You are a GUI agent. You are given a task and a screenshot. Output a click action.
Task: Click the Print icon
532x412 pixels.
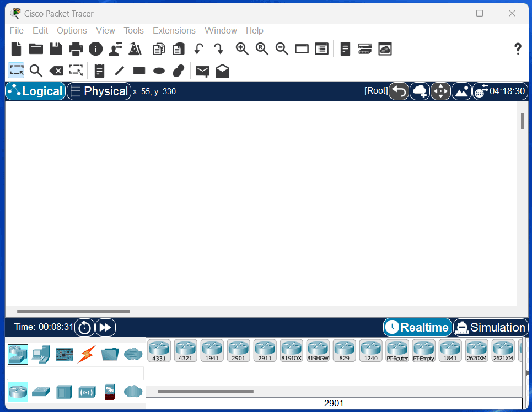[x=76, y=49]
